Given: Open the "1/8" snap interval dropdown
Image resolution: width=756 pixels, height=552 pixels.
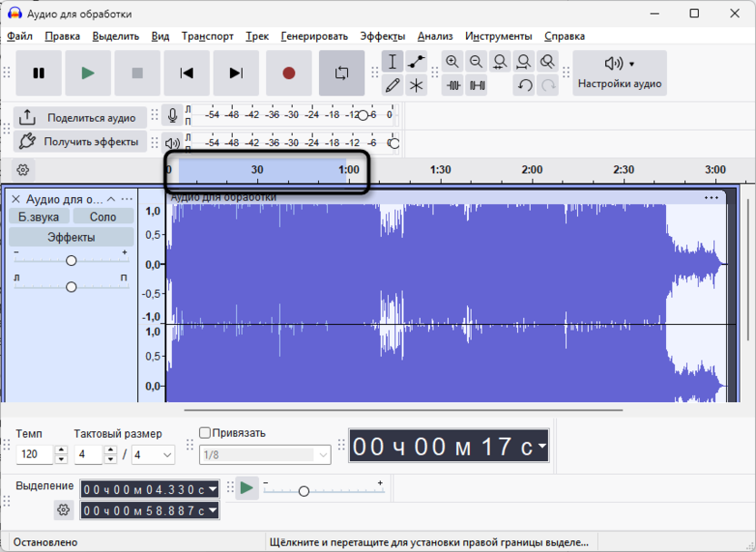Looking at the screenshot, I should pos(264,455).
